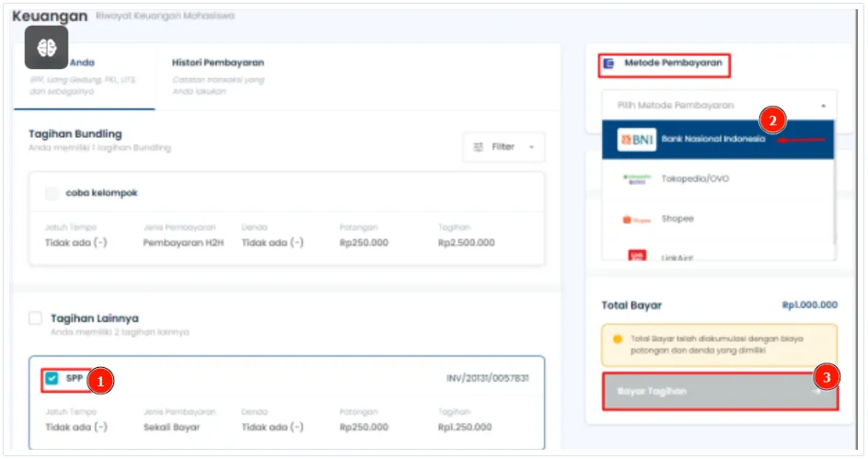Screen dimensions: 868x459
Task: Click the Rp1.250.000 SPP tagihan value
Action: tap(465, 428)
